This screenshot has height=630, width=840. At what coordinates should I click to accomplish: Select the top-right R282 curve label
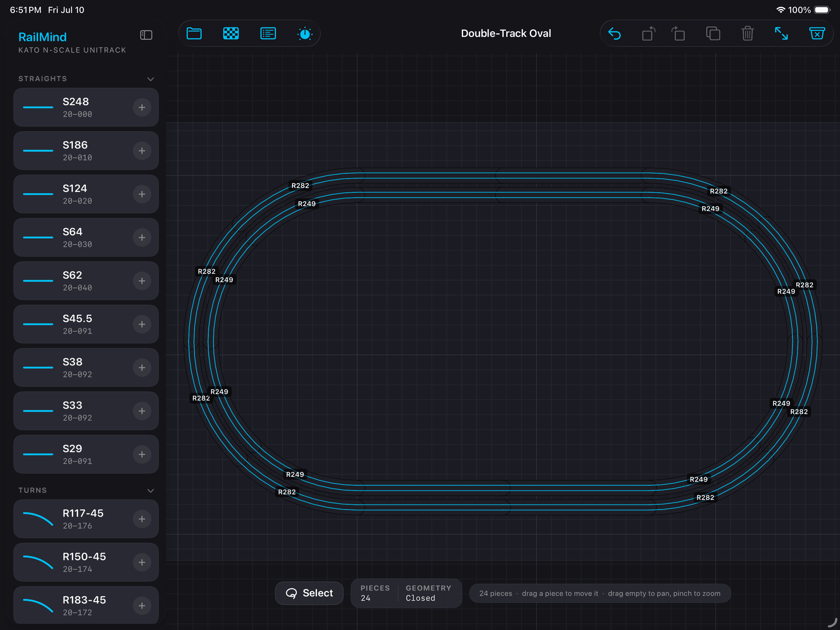tap(719, 191)
